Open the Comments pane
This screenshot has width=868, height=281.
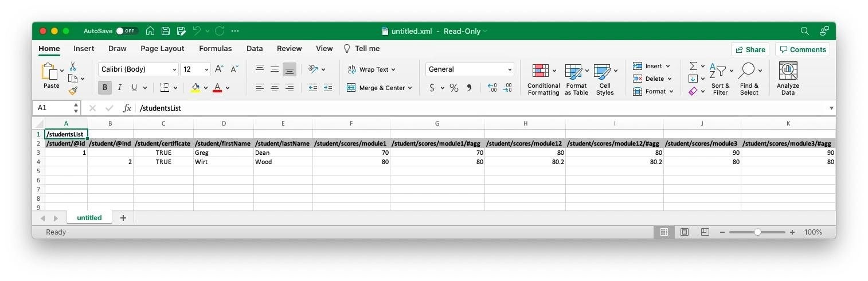[x=803, y=49]
